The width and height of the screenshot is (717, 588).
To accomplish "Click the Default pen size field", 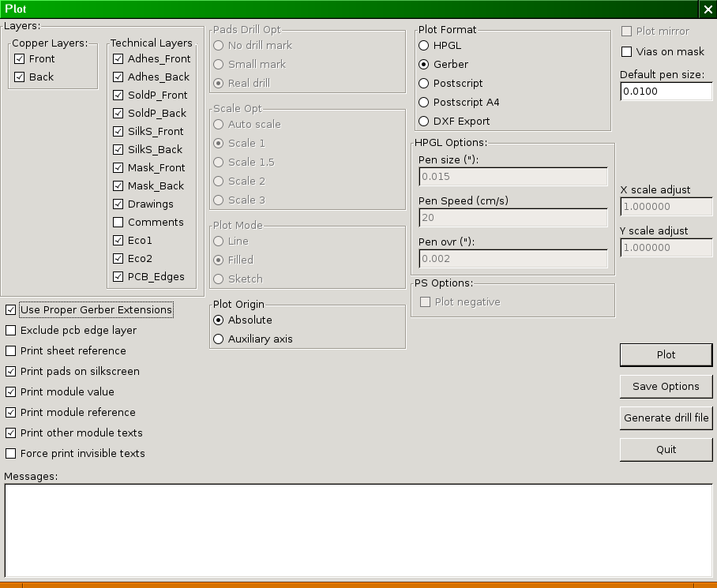I will tap(666, 92).
